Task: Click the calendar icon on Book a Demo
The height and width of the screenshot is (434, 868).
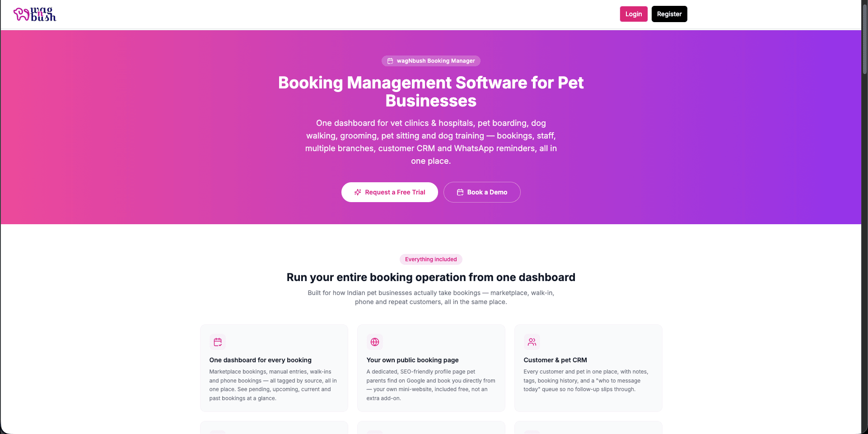Action: pyautogui.click(x=460, y=192)
